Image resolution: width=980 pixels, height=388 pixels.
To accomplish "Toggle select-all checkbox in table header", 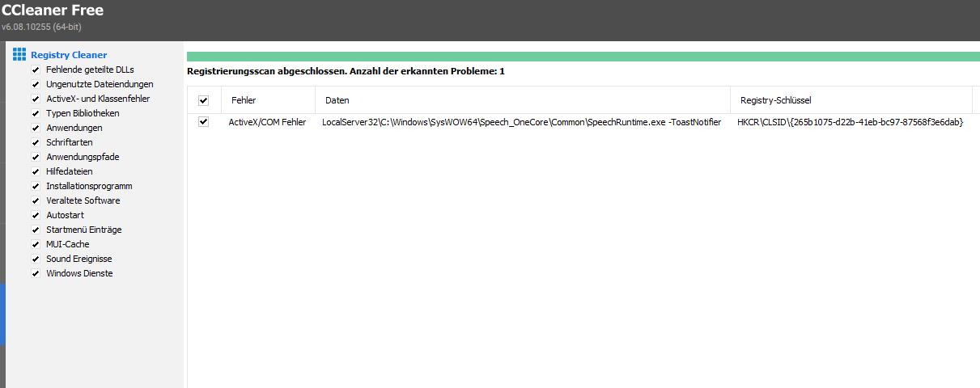I will click(203, 100).
